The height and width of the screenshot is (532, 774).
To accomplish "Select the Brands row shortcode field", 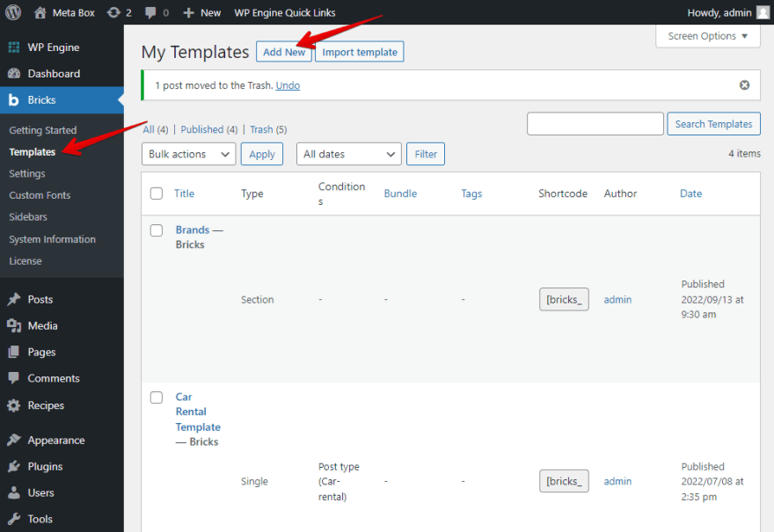I will click(x=564, y=300).
